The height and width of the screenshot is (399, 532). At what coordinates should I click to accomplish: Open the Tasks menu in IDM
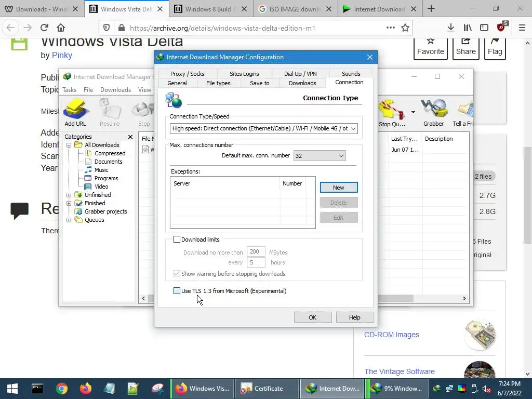[69, 90]
